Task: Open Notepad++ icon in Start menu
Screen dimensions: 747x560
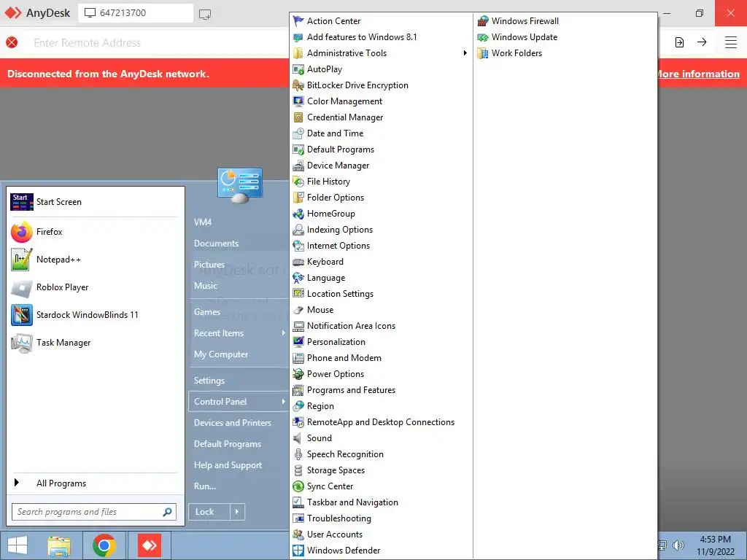Action: pos(22,260)
